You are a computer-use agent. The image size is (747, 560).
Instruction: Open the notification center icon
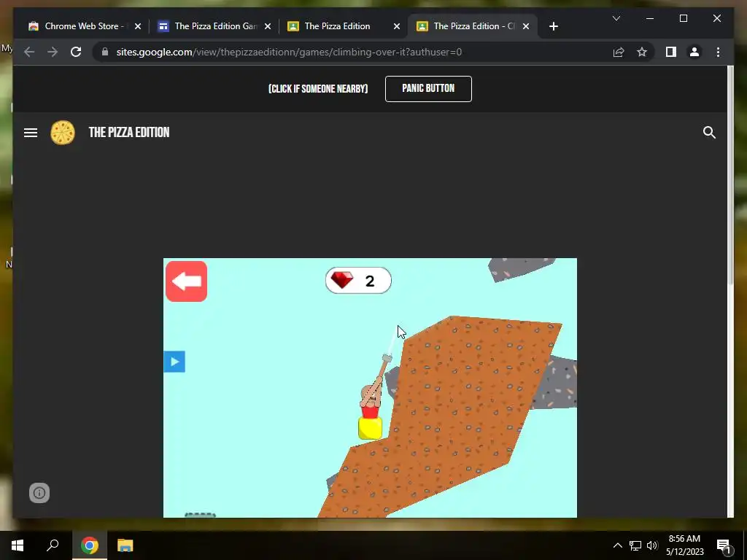click(724, 545)
